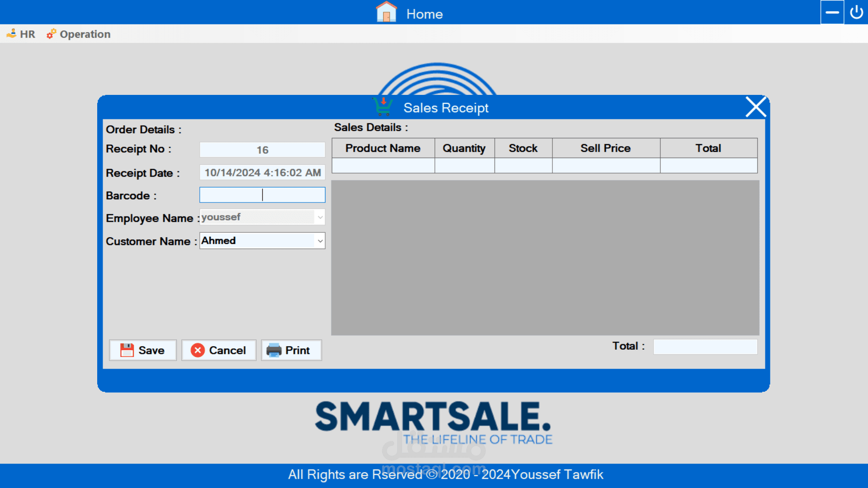Click the Operation gears icon

tap(51, 34)
